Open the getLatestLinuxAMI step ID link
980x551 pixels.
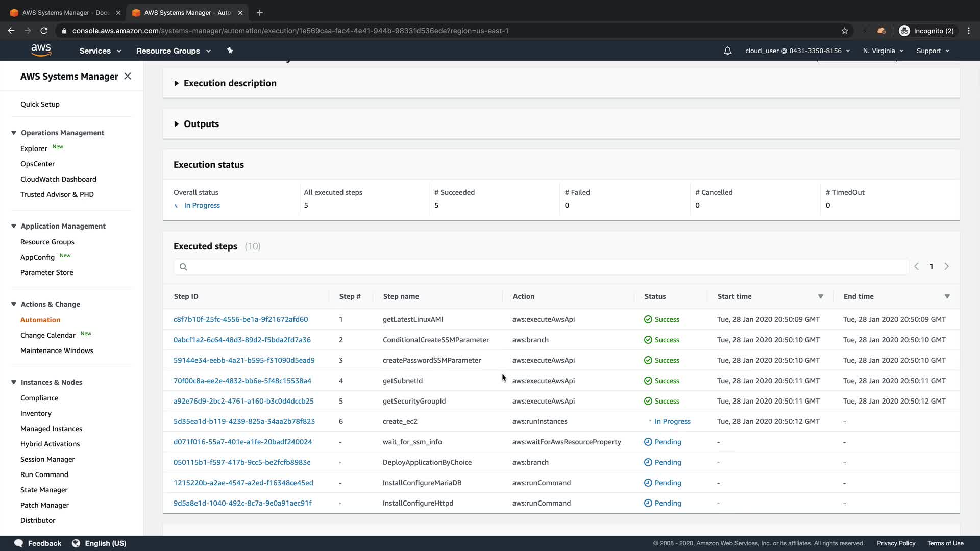point(240,319)
